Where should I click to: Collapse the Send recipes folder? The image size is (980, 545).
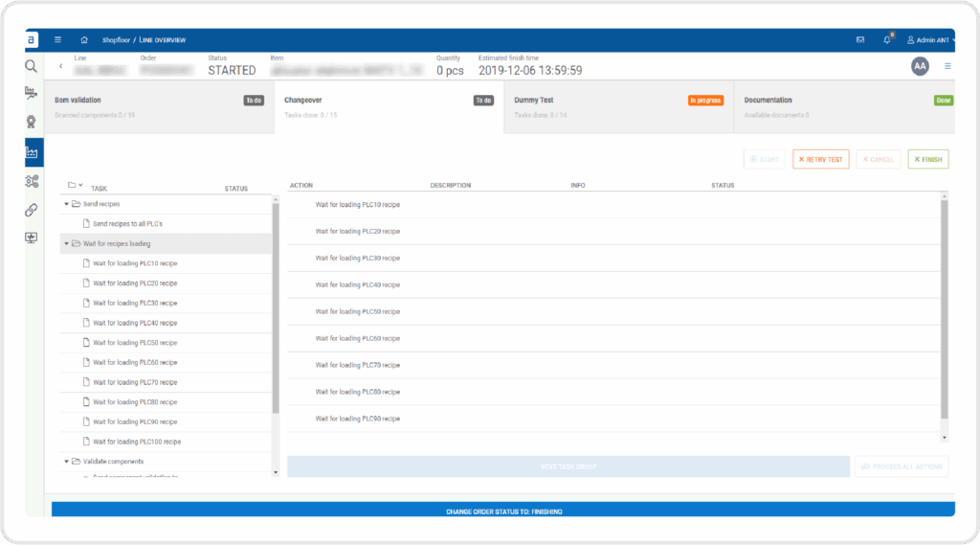point(67,204)
